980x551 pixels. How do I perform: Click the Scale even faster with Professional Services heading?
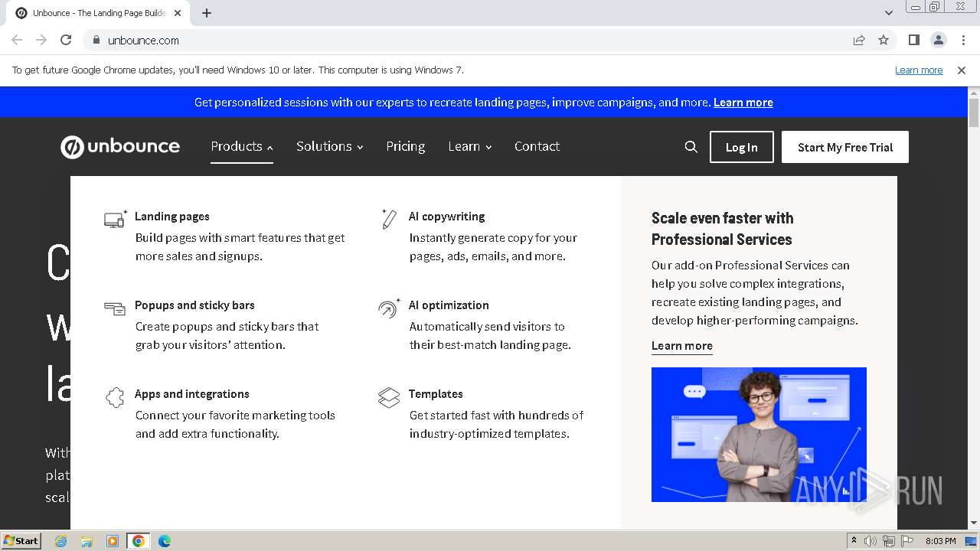click(722, 229)
